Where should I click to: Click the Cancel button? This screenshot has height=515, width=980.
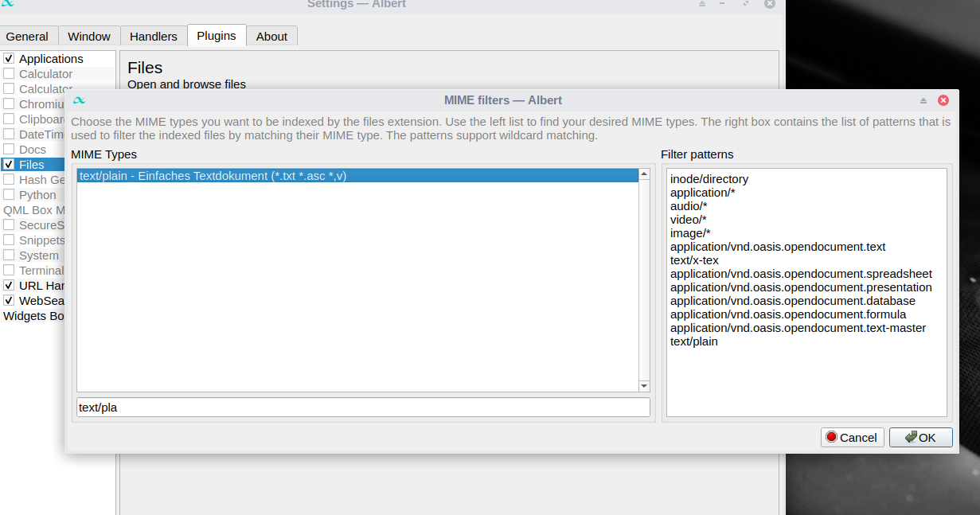pos(853,437)
